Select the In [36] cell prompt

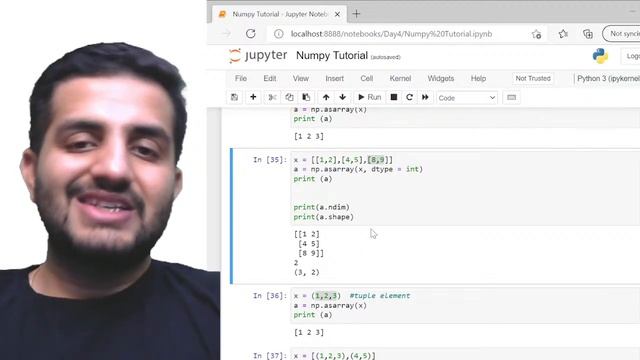coord(269,296)
